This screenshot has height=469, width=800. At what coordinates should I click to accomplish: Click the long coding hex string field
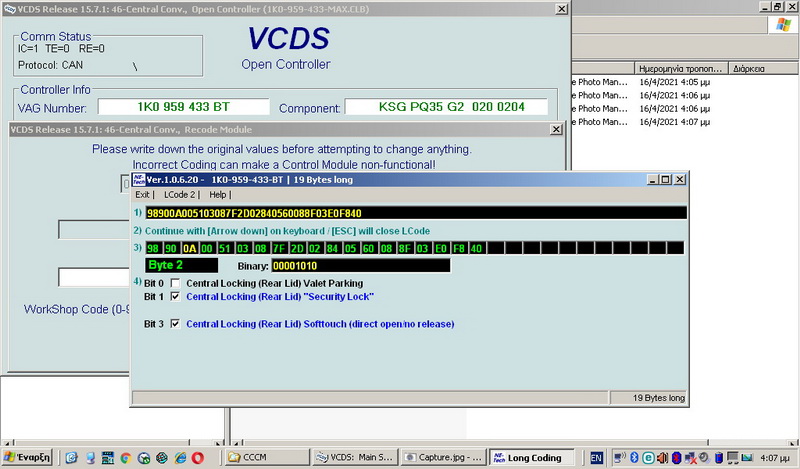[416, 213]
